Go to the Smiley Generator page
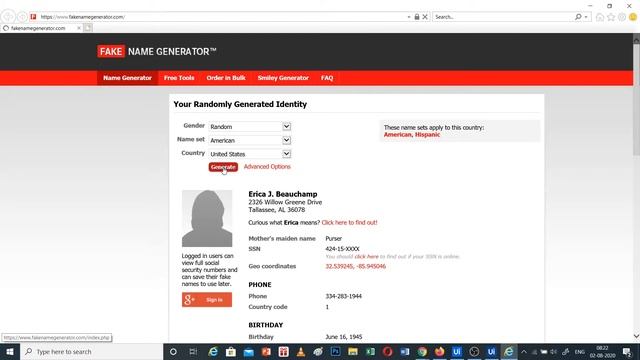Screen dimensions: 640x360 coord(283,78)
